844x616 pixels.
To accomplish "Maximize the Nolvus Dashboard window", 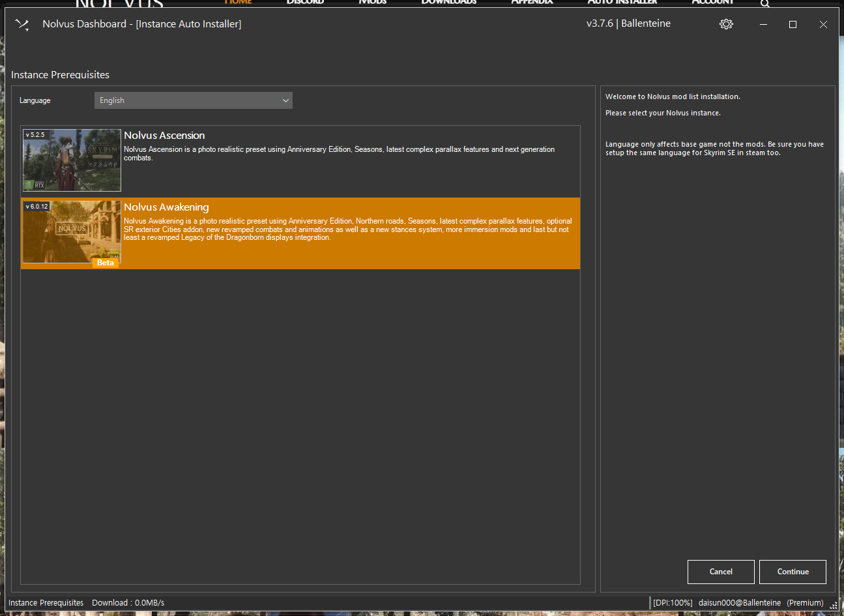I will [793, 24].
